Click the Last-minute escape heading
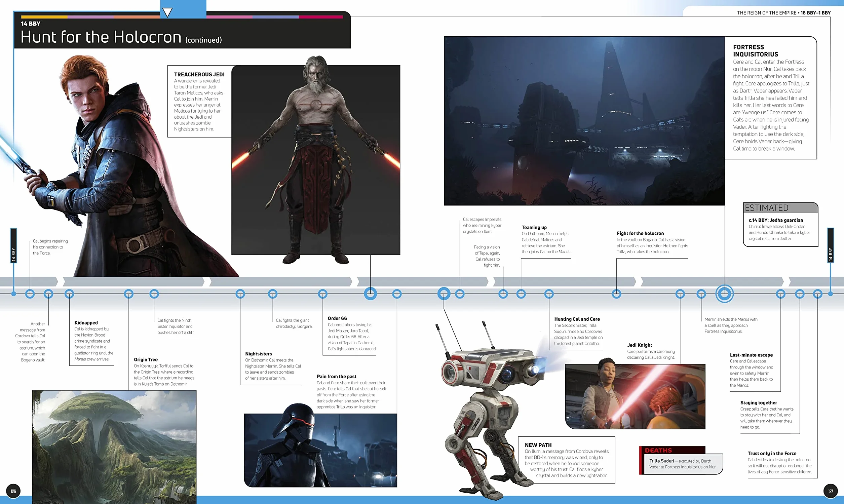This screenshot has height=504, width=844. click(751, 355)
